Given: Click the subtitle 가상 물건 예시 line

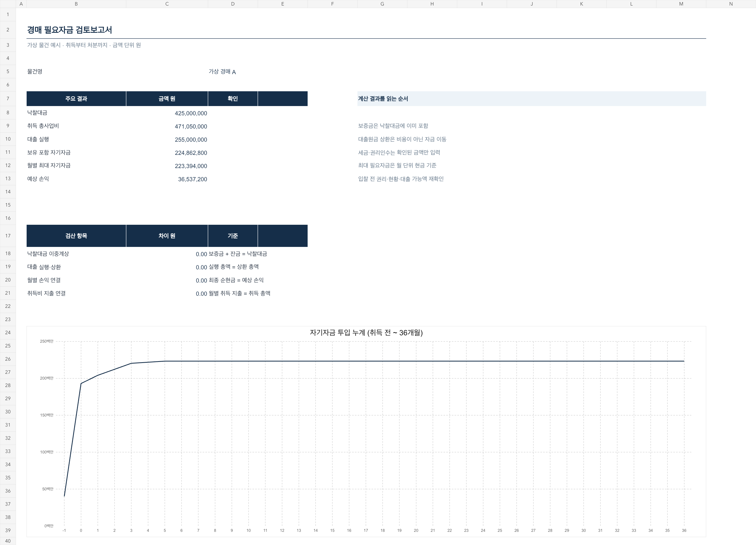Looking at the screenshot, I should [84, 45].
